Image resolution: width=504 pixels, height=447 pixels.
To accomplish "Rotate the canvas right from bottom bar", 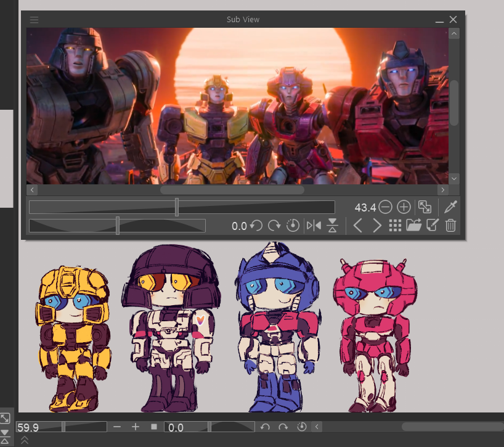I will tap(283, 427).
